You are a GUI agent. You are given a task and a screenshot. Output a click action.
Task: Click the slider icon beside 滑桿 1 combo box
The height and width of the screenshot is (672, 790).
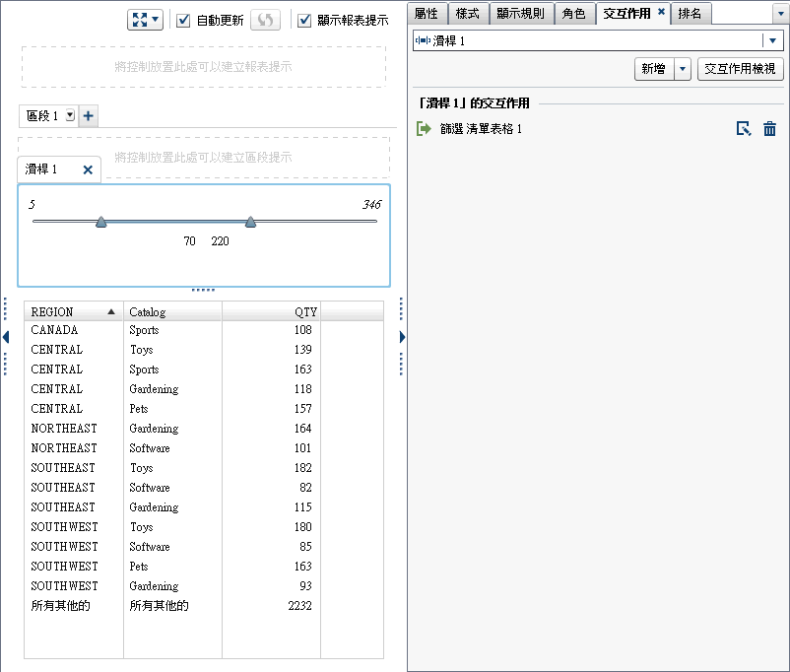click(425, 40)
